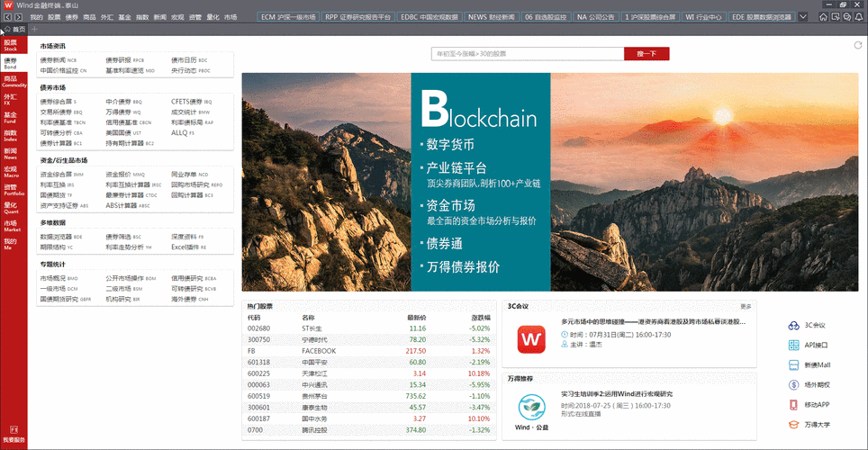Click 更多 in 3C会议 panel
This screenshot has height=450, width=868.
tap(746, 306)
